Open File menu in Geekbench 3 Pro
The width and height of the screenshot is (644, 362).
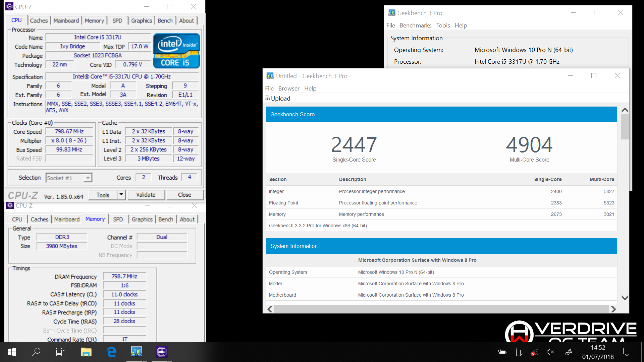[x=391, y=25]
